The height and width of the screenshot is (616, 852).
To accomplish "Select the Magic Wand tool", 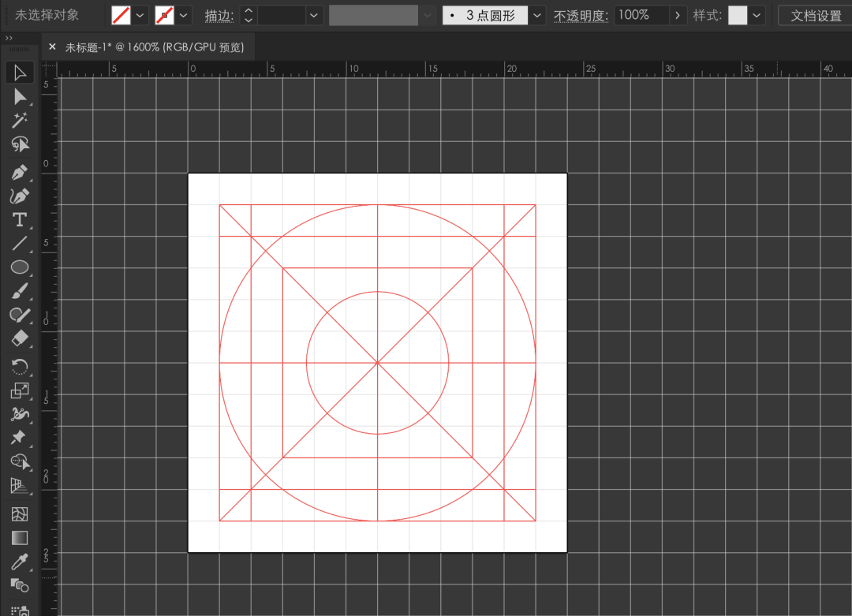I will click(x=20, y=120).
